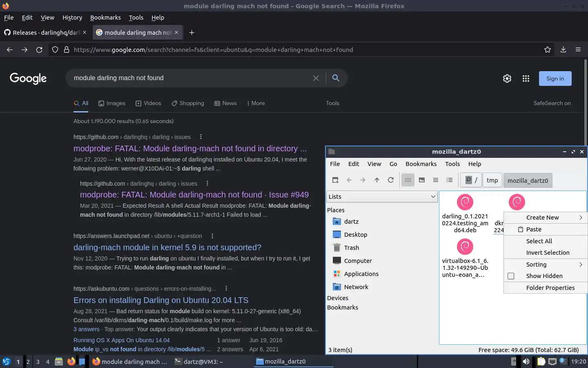Open 'Errors on installing Darling on Ubuntu' link

(x=161, y=300)
